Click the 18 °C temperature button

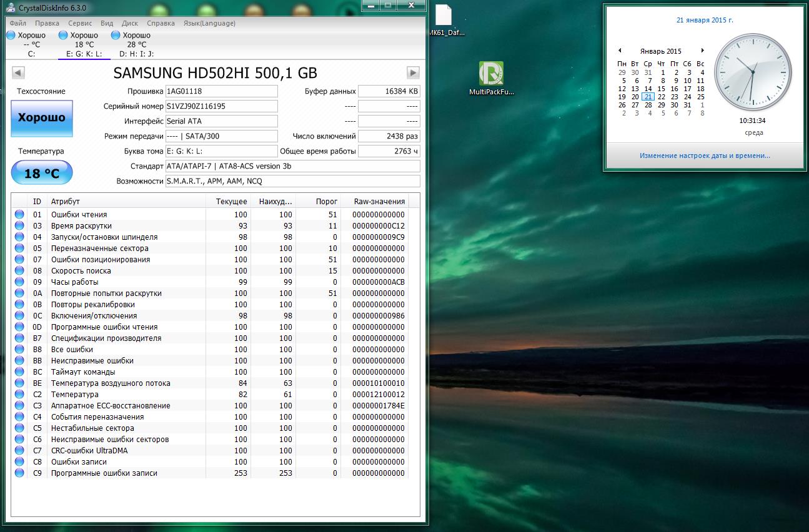(x=42, y=173)
